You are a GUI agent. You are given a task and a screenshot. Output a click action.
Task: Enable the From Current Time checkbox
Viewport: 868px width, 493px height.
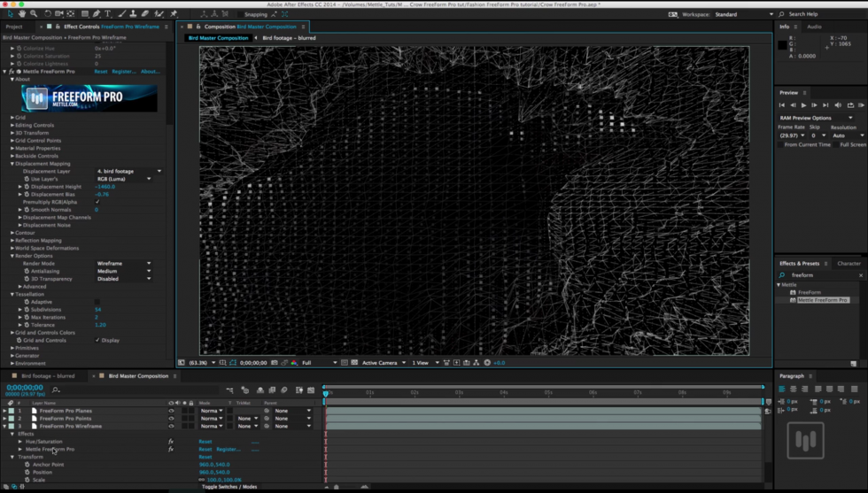pos(780,144)
